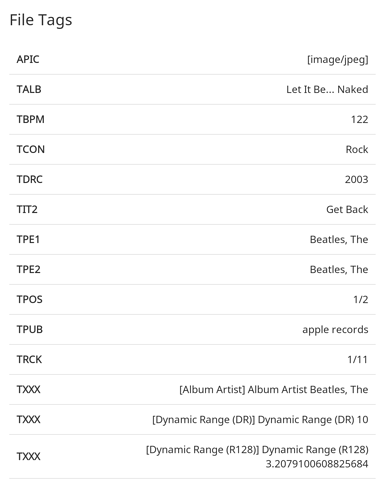Select the TBPM value 122

click(359, 119)
